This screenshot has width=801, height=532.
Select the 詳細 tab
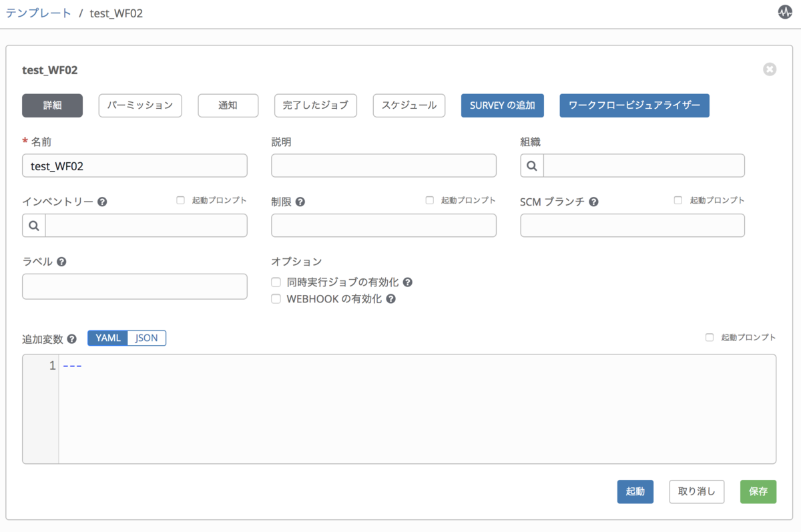52,105
